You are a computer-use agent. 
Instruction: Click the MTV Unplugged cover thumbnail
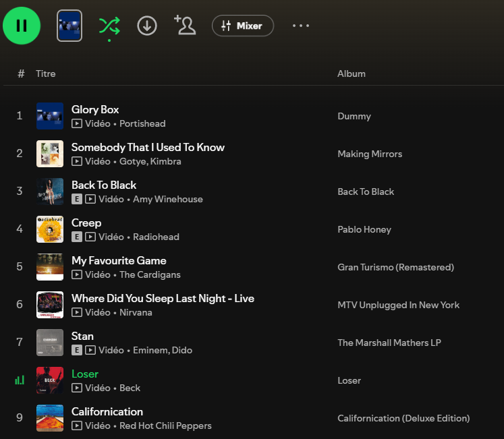50,305
